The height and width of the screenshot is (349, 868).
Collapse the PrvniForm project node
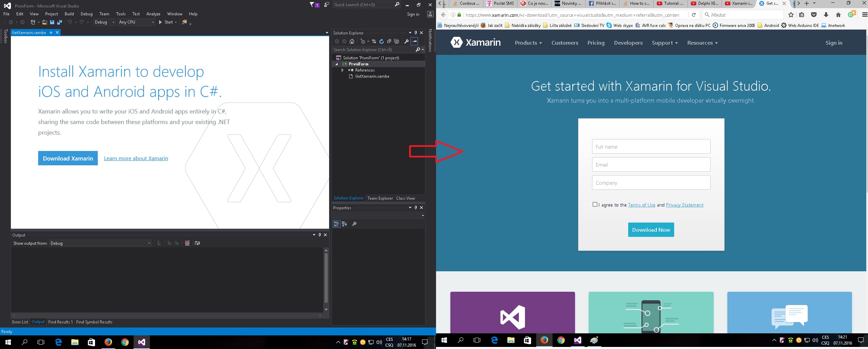pyautogui.click(x=337, y=64)
